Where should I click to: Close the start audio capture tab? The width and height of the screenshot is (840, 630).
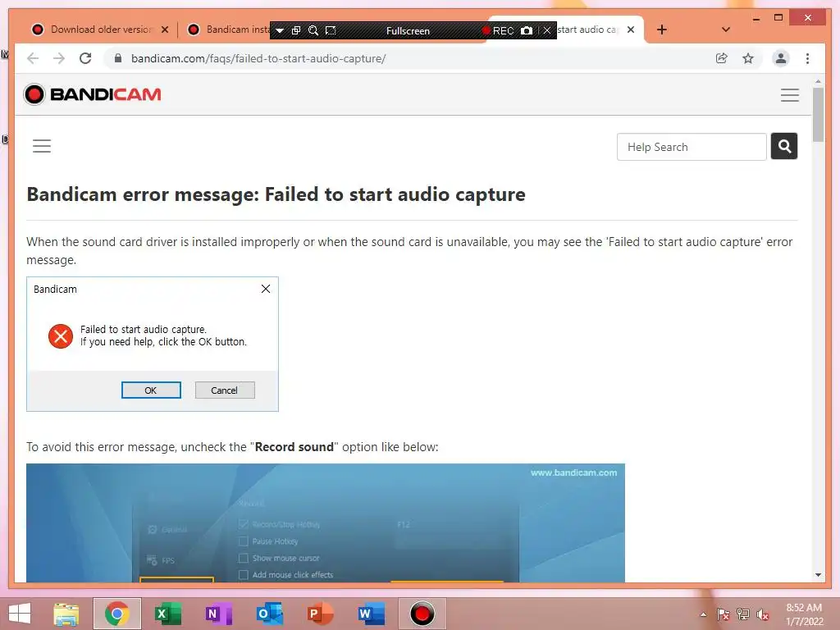click(631, 30)
